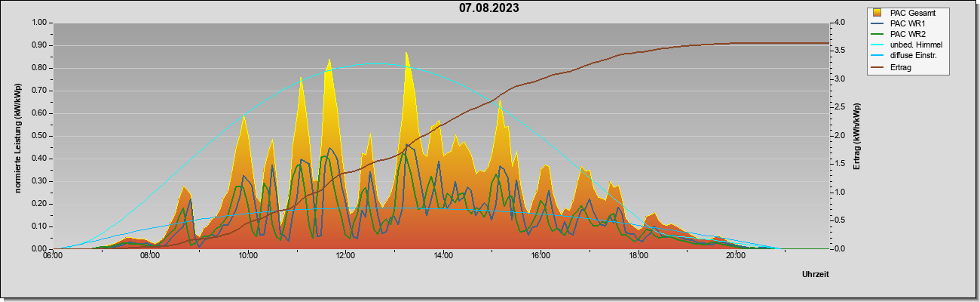The height and width of the screenshot is (302, 980).
Task: Click the Uhrzeit axis label
Action: pos(815,275)
